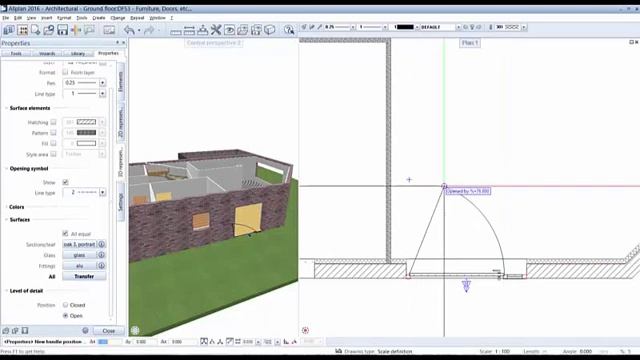This screenshot has width=640, height=360.
Task: Click the picture frame icon in toolbar
Action: pyautogui.click(x=109, y=30)
